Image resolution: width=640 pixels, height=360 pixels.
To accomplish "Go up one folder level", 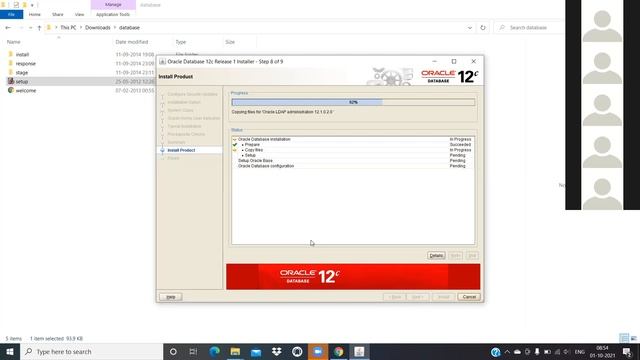I will point(39,28).
